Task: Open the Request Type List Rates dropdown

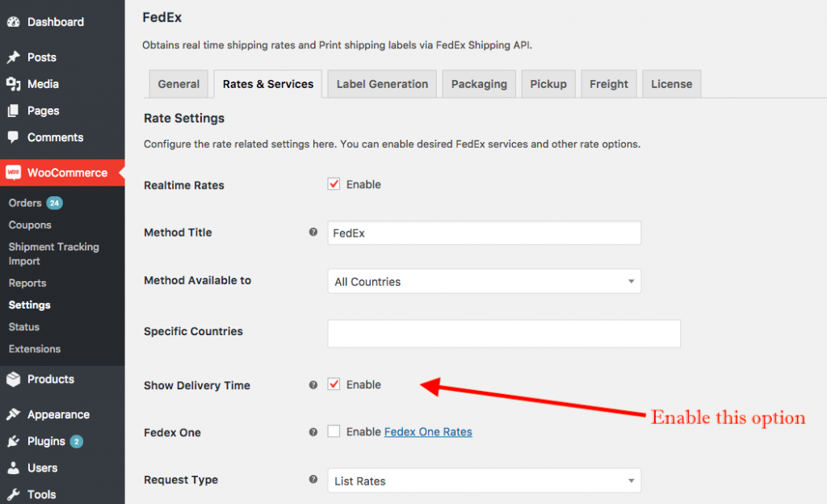Action: [485, 481]
